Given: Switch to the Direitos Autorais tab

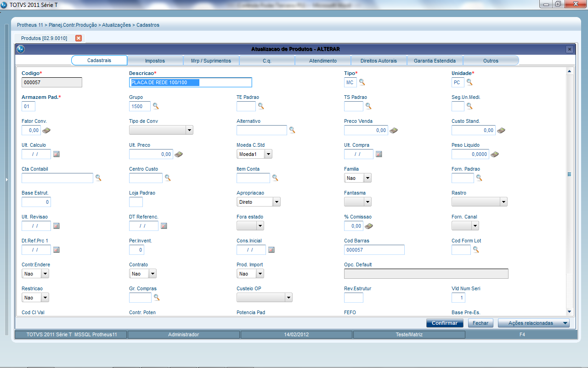Looking at the screenshot, I should [379, 61].
